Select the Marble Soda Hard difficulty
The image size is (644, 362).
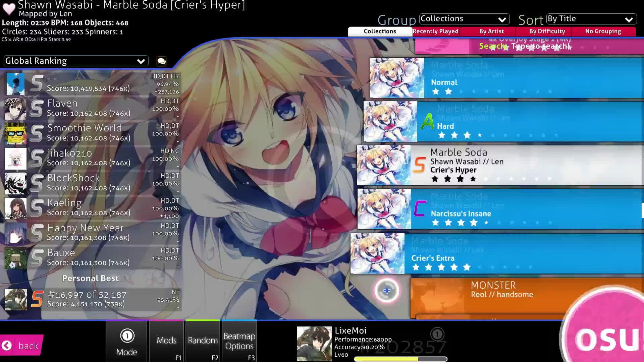coord(503,121)
